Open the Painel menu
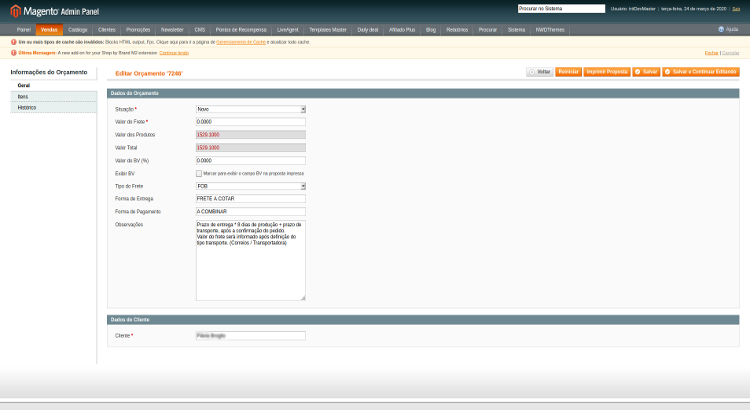The width and height of the screenshot is (750, 410). coord(23,30)
